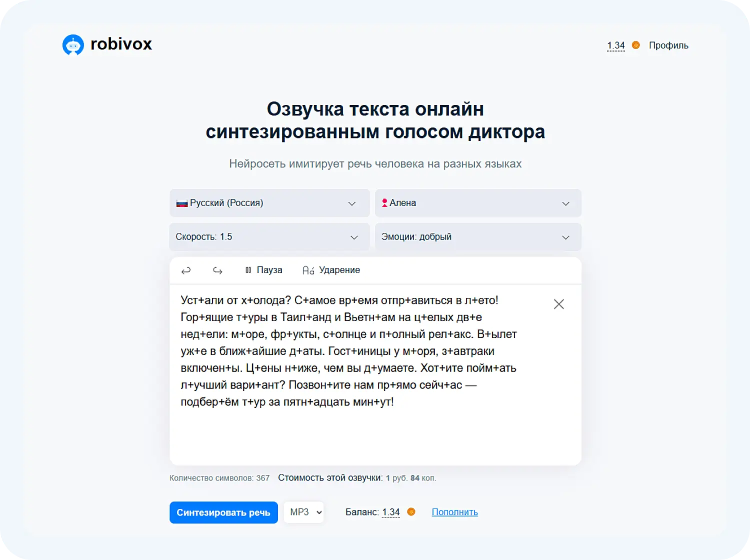The height and width of the screenshot is (560, 750).
Task: Open the Эмоции: добрый dropdown
Action: pyautogui.click(x=478, y=236)
